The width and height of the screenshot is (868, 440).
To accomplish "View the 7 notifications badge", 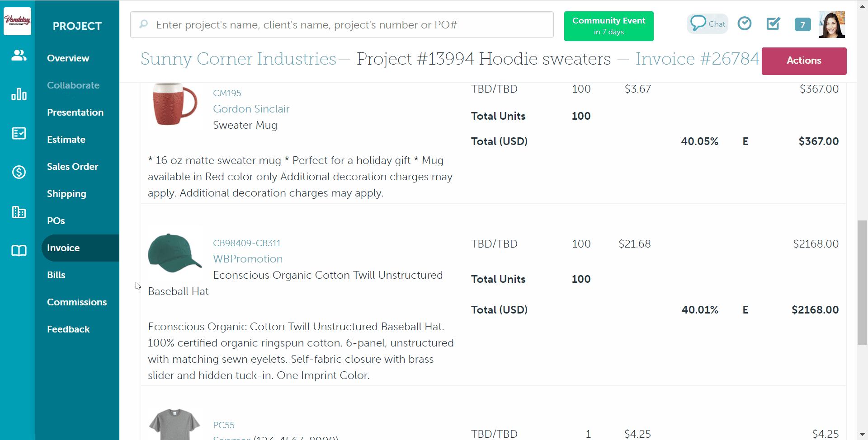I will [802, 24].
